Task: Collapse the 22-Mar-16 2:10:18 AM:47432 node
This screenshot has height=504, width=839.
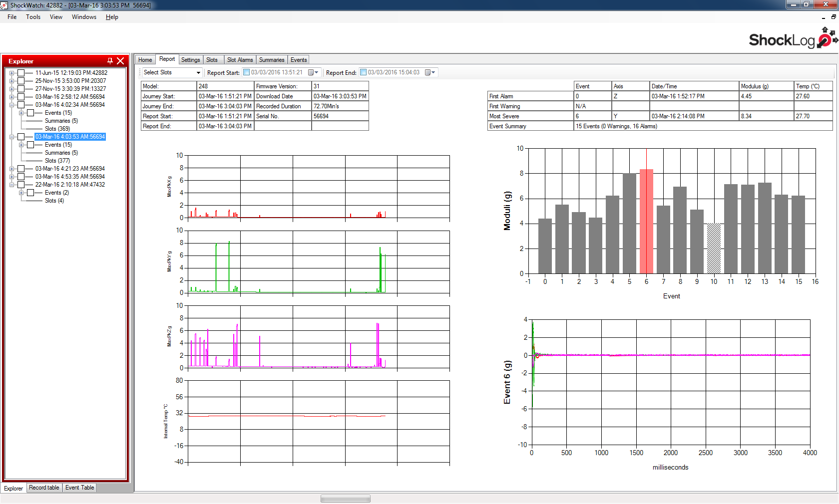Action: click(x=12, y=185)
